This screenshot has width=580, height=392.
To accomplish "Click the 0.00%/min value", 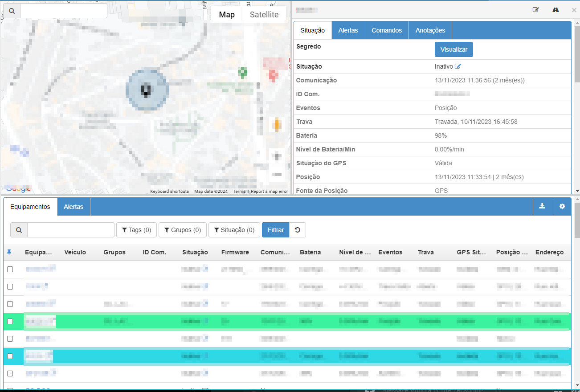I will coord(449,149).
